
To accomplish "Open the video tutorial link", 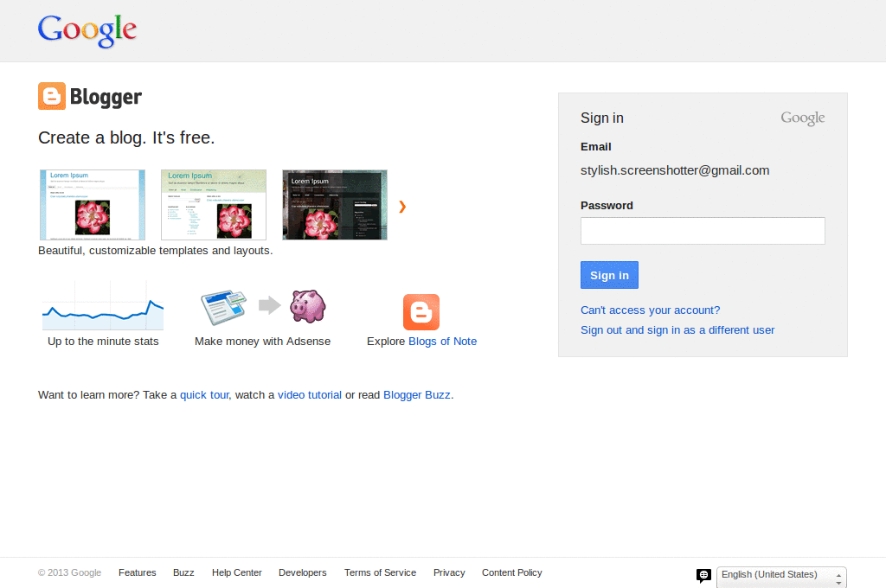I will pos(310,395).
